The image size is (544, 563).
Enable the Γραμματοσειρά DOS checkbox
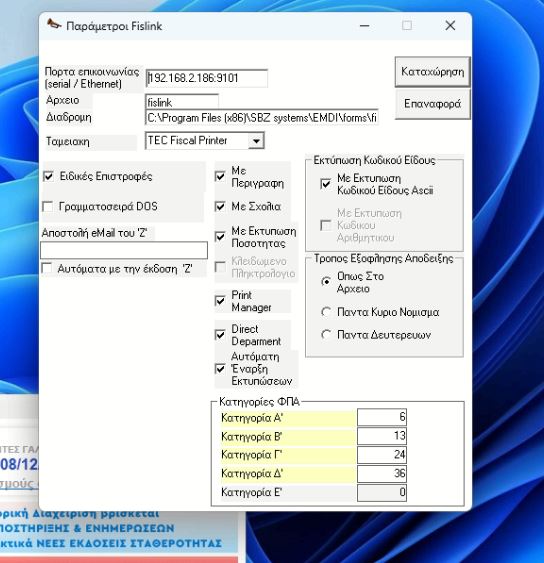[x=47, y=206]
